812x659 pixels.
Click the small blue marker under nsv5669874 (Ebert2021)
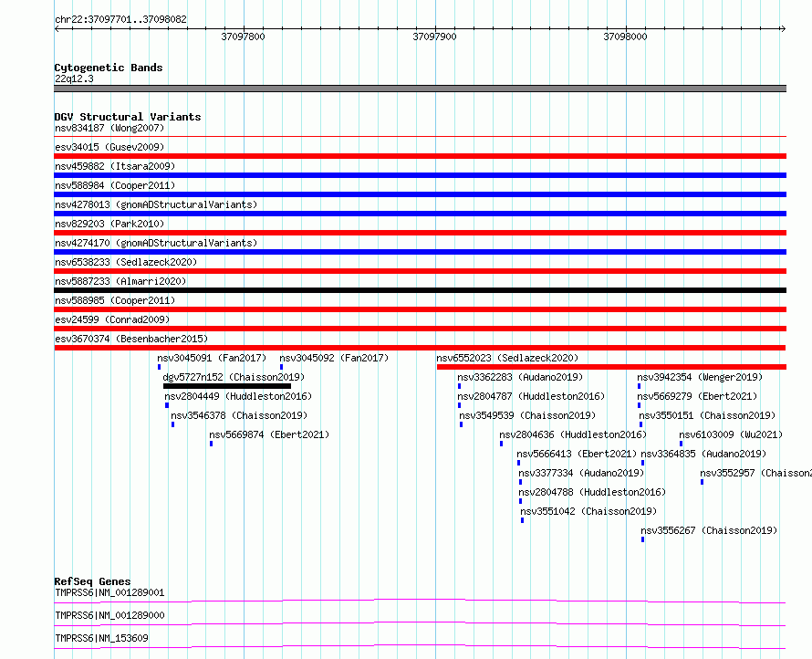[x=211, y=444]
